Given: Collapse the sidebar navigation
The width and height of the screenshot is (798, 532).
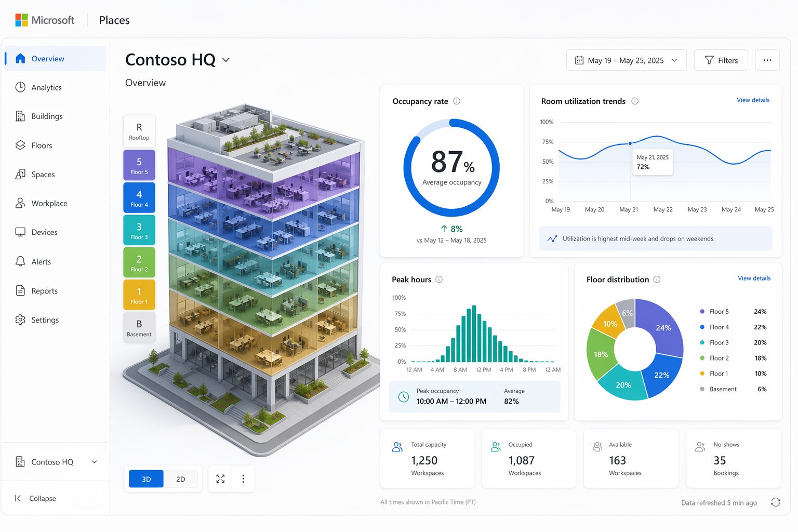Looking at the screenshot, I should 35,498.
